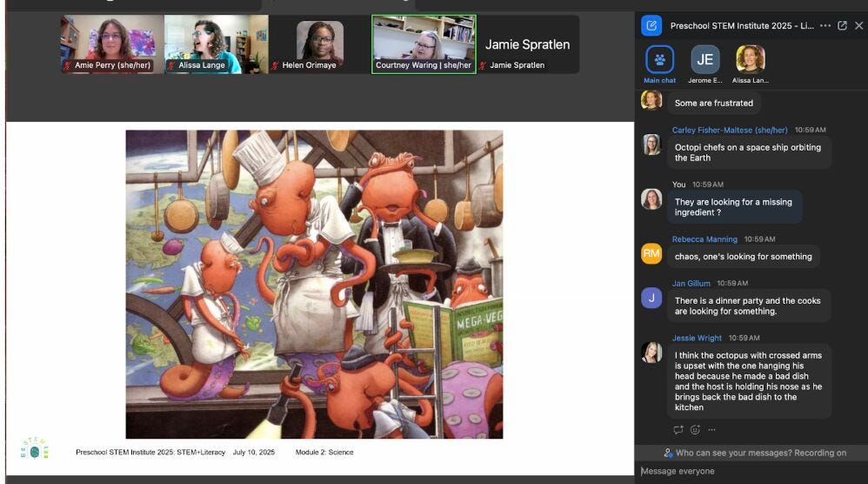Open the chat panel more options ellipsis
The height and width of the screenshot is (484, 868).
tap(825, 25)
